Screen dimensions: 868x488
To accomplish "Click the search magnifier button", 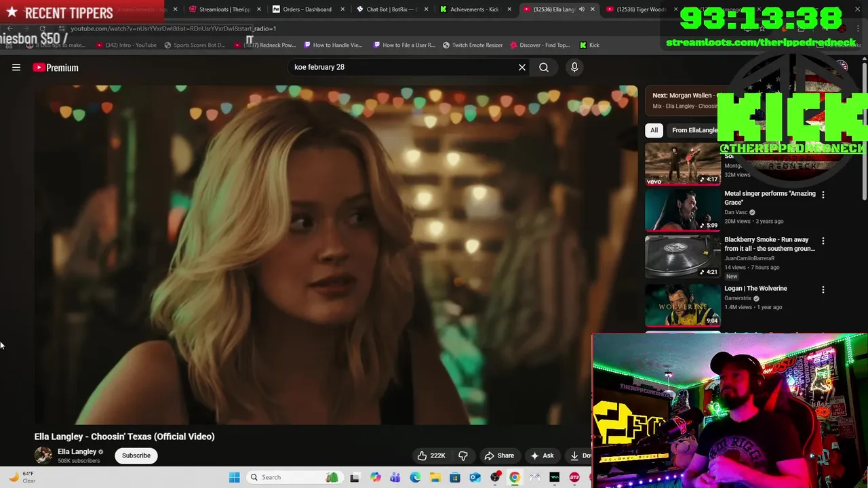I will (544, 67).
